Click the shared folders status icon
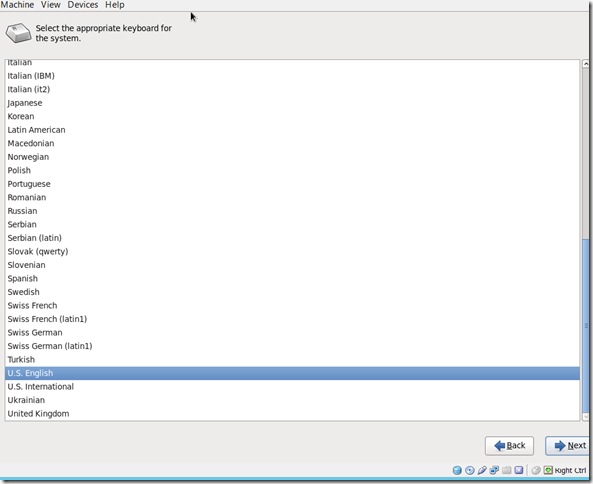Viewport: 593px width, 484px height. (506, 470)
